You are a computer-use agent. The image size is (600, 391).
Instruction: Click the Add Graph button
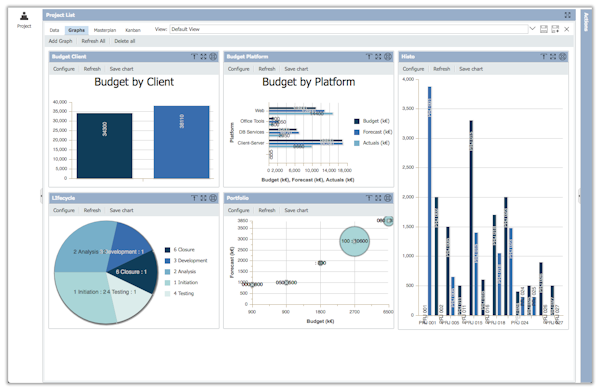(x=60, y=41)
